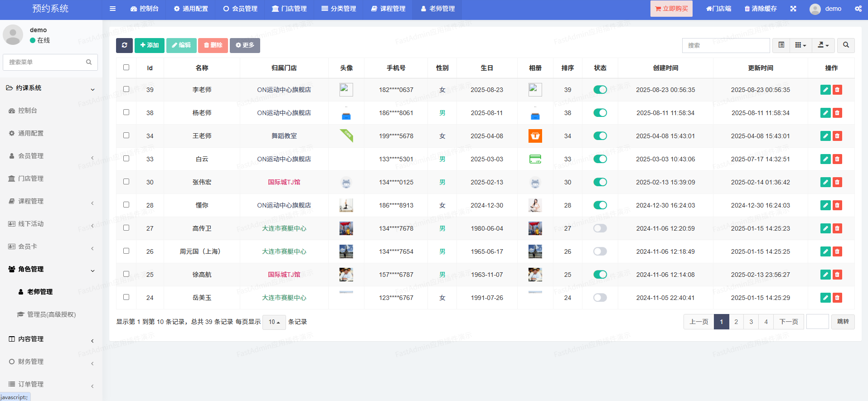Open the page size dropdown showing 10

pos(274,322)
